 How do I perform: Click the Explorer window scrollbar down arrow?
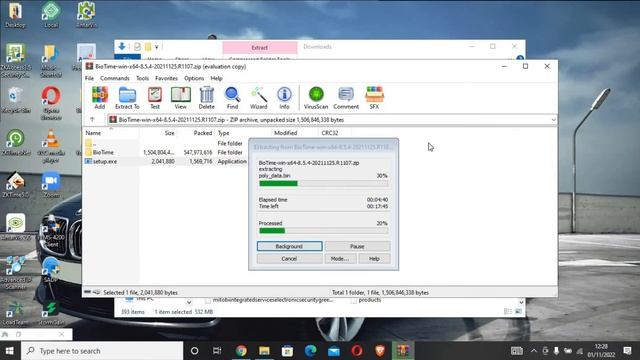click(x=521, y=302)
